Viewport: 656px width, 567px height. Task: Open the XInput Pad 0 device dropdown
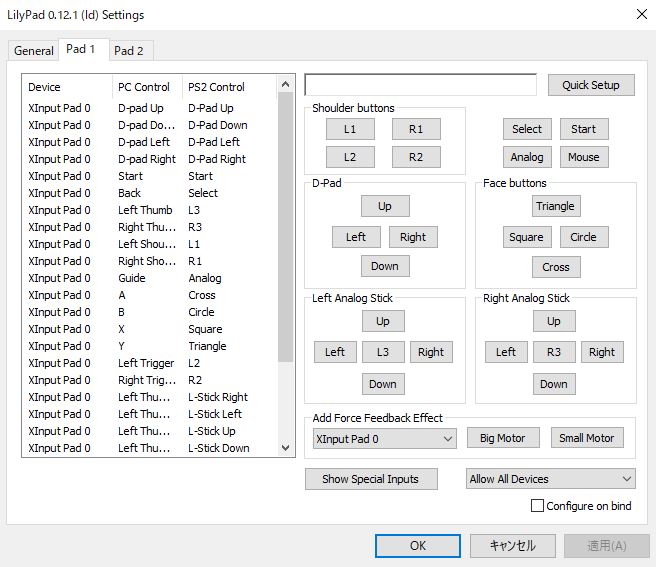pos(384,438)
